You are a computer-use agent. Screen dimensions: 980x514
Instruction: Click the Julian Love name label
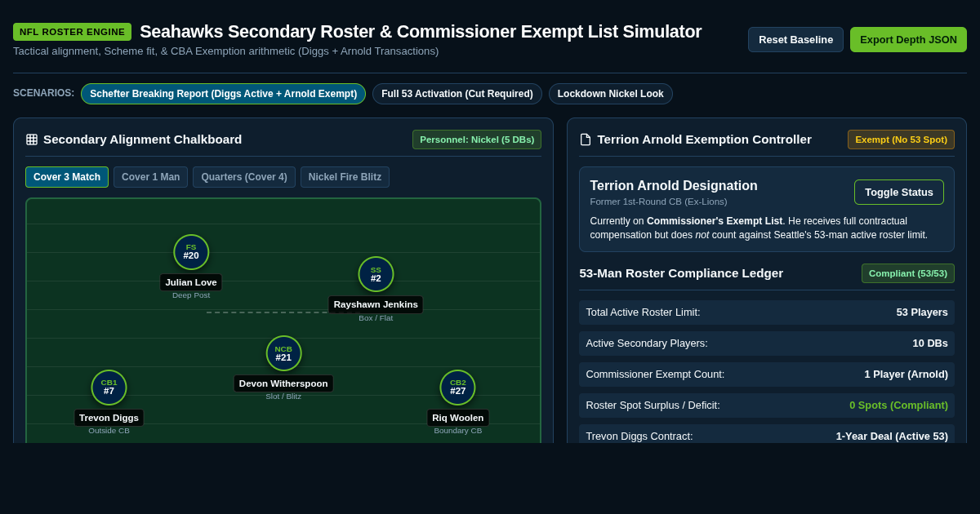(191, 282)
